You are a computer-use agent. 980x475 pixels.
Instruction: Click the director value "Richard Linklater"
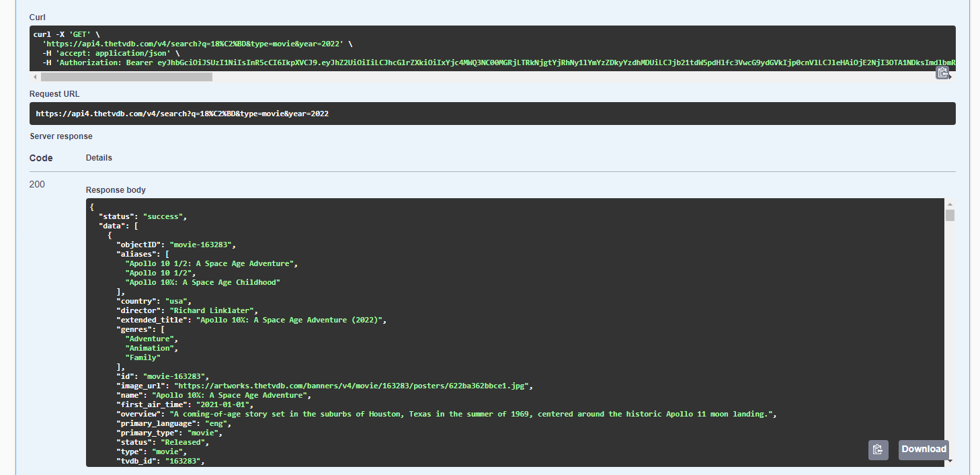pos(213,310)
